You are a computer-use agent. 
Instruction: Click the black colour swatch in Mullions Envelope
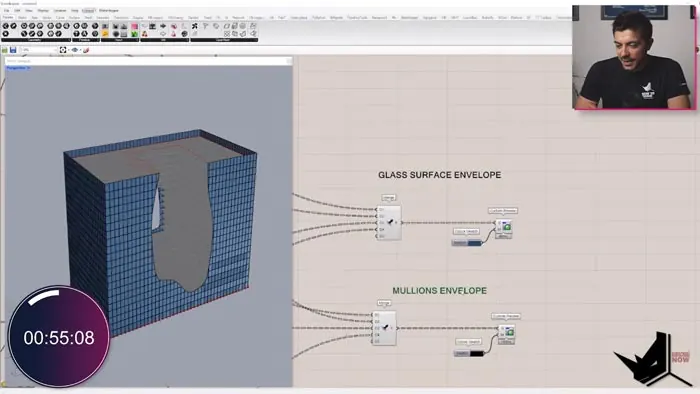tap(476, 353)
